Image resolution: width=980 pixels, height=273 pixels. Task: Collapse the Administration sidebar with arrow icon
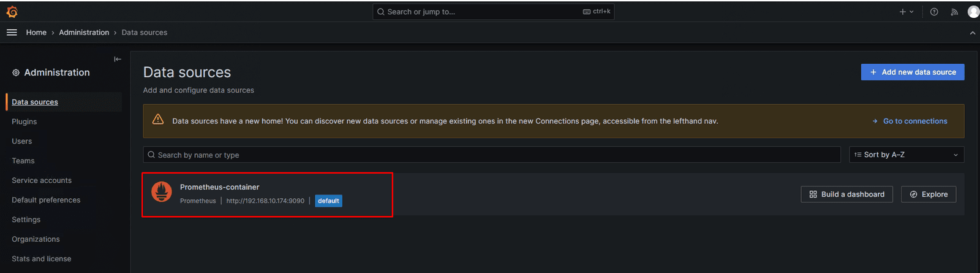(x=118, y=59)
